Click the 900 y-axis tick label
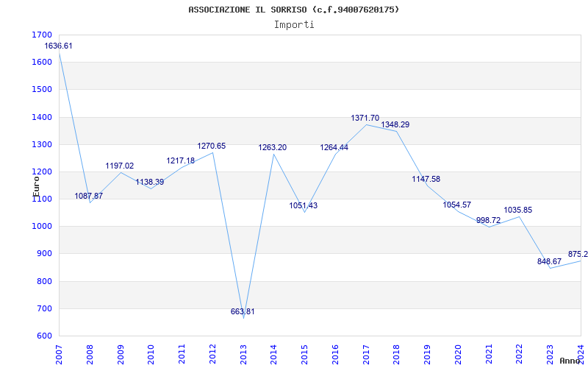This screenshot has height=368, width=588. [x=44, y=254]
